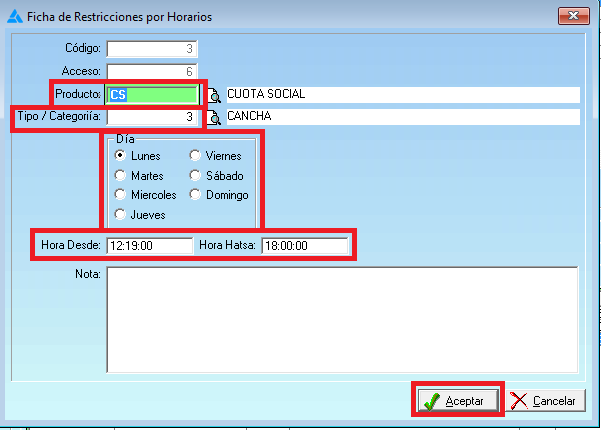Image resolution: width=601 pixels, height=430 pixels.
Task: Select the Martes day option
Action: tap(120, 176)
